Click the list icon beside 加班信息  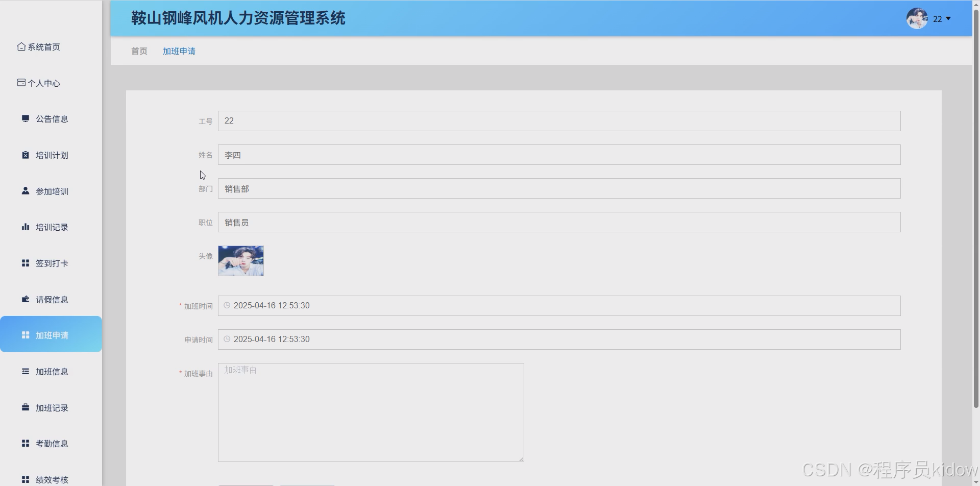[x=26, y=371]
